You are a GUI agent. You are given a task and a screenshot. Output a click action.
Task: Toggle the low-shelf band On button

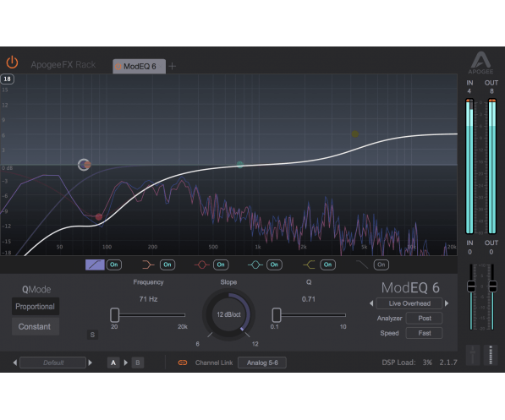pyautogui.click(x=167, y=265)
